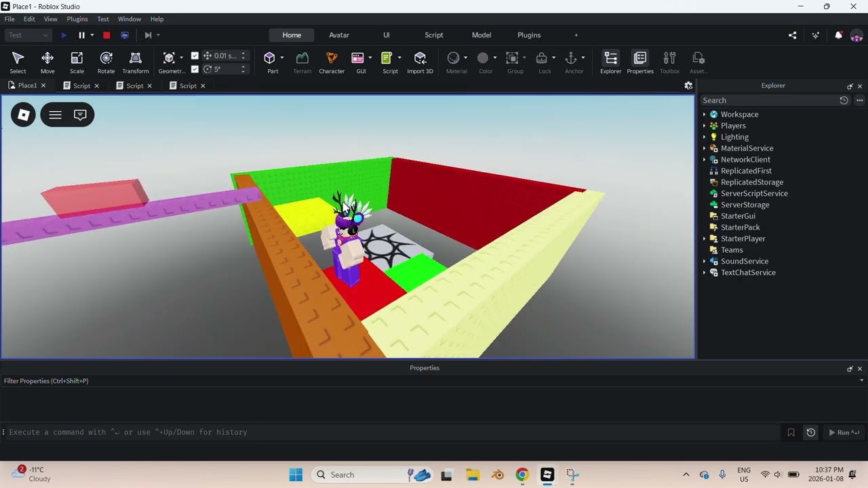Open the Terrain editor
868x488 pixels.
(302, 62)
